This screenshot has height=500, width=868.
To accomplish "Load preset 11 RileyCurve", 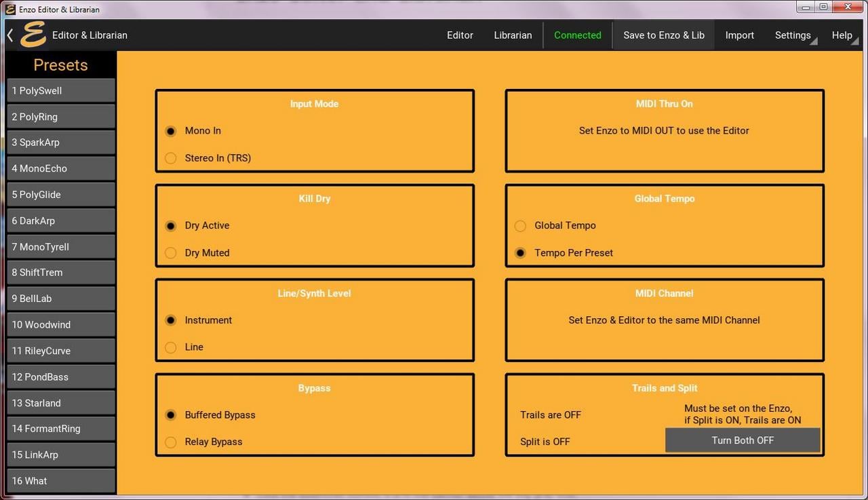I will pyautogui.click(x=61, y=351).
